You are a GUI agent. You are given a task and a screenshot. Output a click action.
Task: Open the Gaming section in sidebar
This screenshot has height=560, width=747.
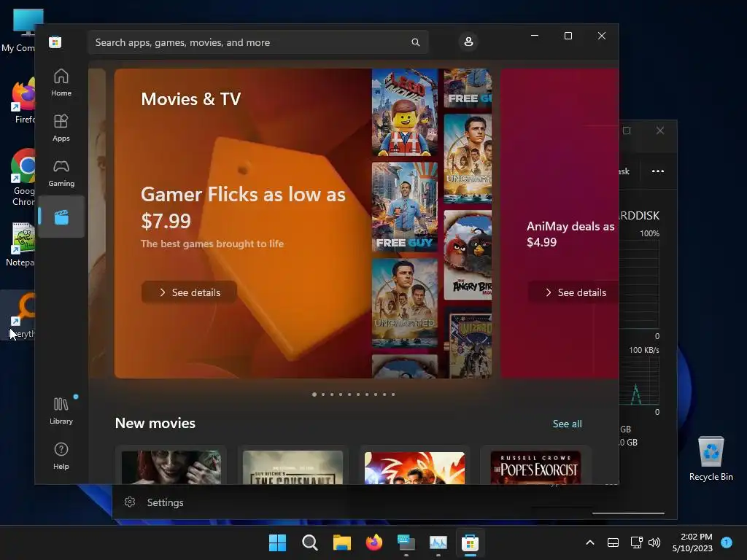pyautogui.click(x=61, y=174)
